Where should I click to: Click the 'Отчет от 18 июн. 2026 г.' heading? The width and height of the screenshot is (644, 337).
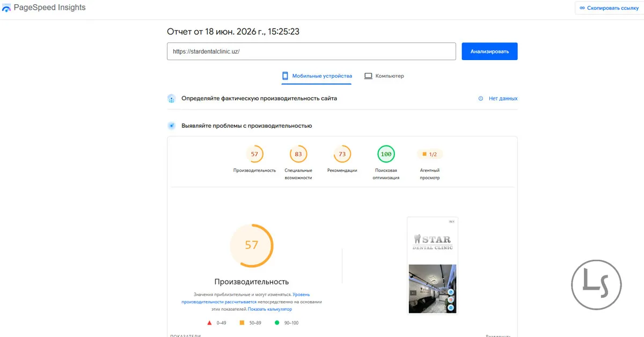pyautogui.click(x=233, y=32)
